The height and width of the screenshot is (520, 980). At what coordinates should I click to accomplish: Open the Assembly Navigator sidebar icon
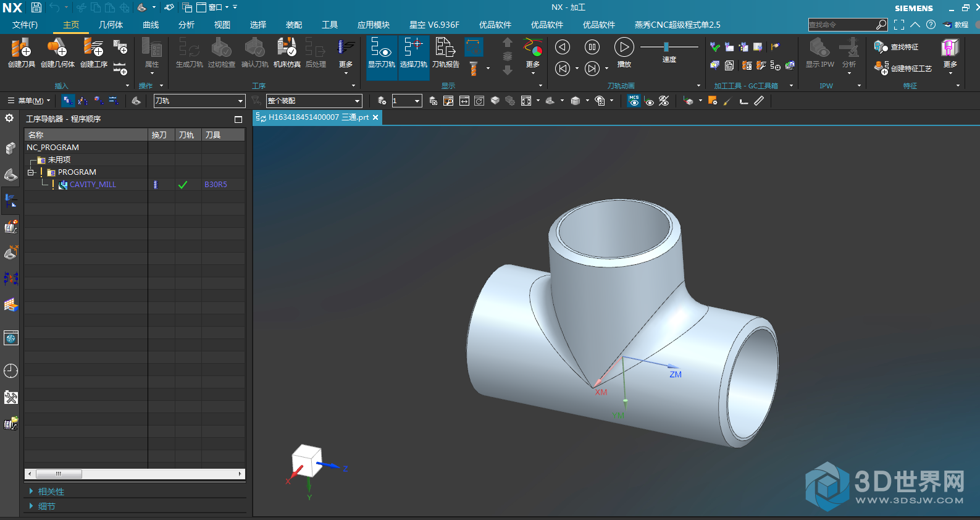(10, 148)
